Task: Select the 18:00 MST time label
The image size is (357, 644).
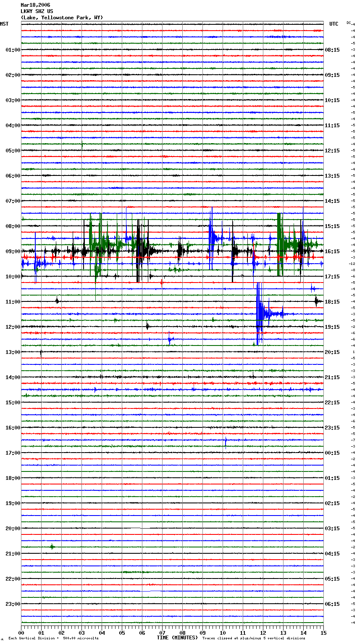Action: coord(13,478)
